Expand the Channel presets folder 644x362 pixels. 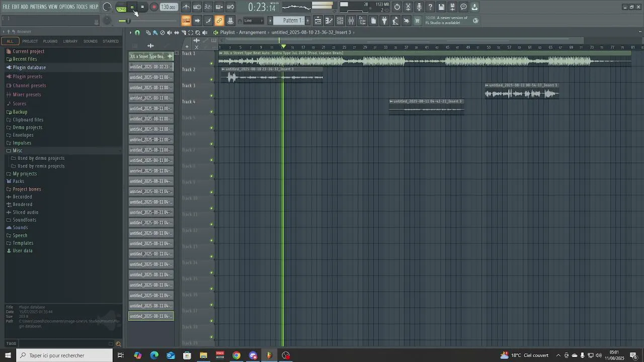coord(29,85)
